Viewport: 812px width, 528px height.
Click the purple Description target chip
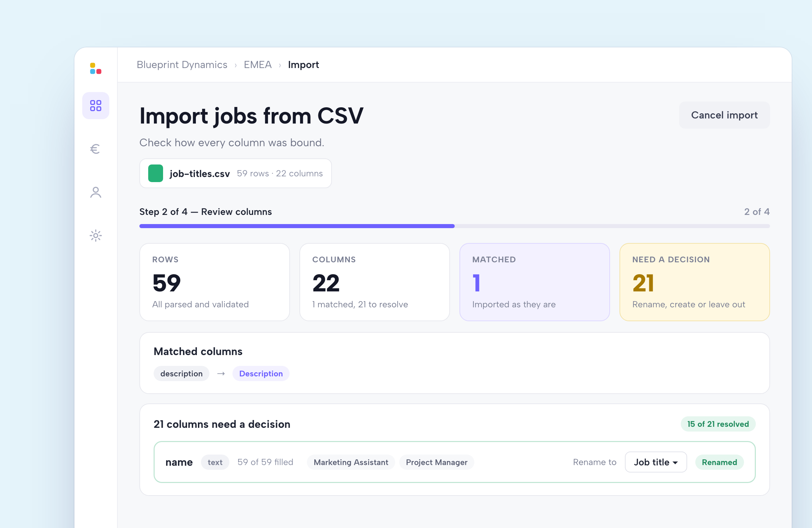pyautogui.click(x=261, y=374)
